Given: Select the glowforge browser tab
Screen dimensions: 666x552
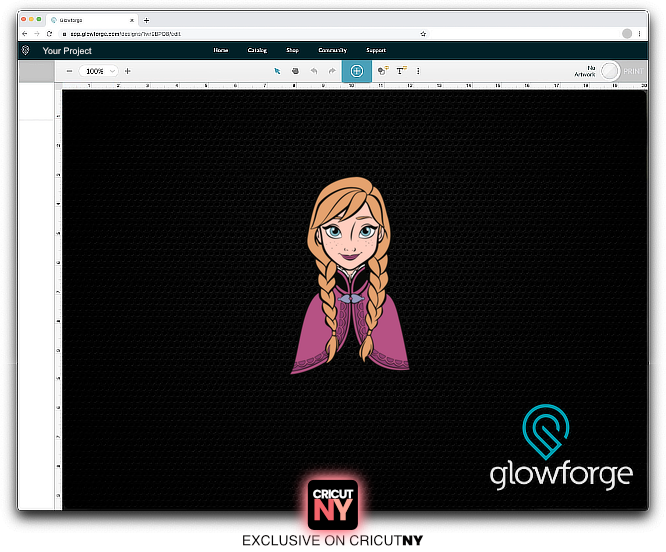Looking at the screenshot, I should pyautogui.click(x=92, y=20).
